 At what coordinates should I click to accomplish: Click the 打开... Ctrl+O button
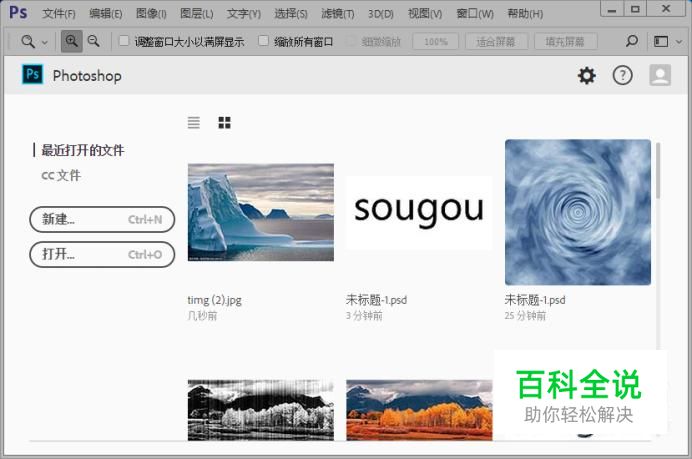click(102, 255)
